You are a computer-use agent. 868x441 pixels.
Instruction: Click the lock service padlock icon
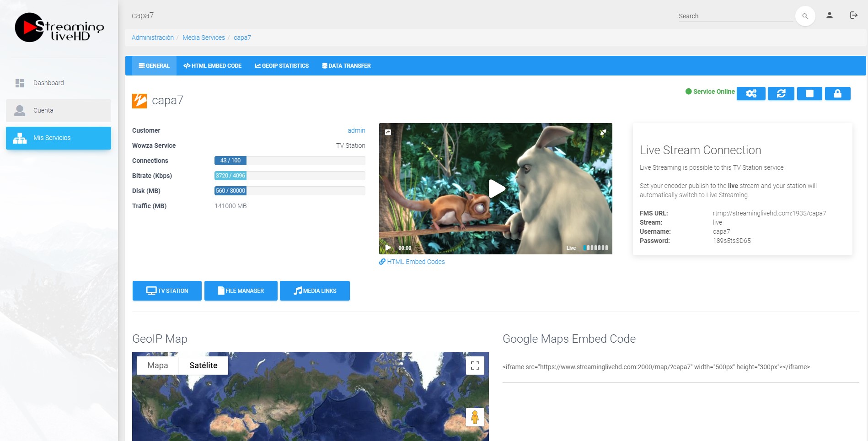click(837, 93)
